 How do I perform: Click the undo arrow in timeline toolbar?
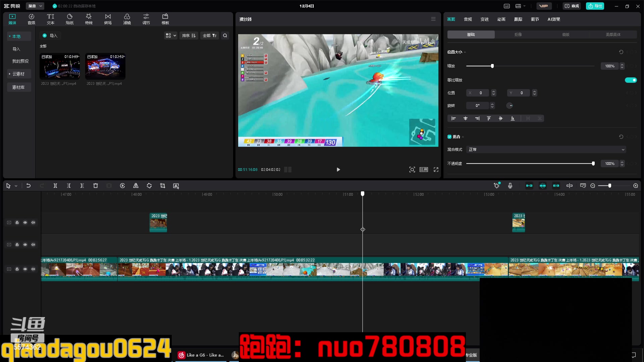pyautogui.click(x=29, y=186)
